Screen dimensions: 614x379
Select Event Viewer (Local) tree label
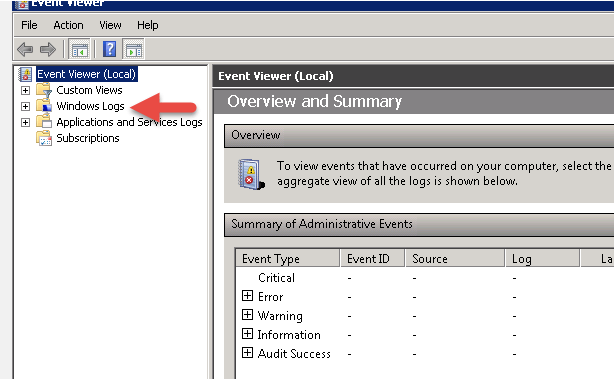coord(87,74)
